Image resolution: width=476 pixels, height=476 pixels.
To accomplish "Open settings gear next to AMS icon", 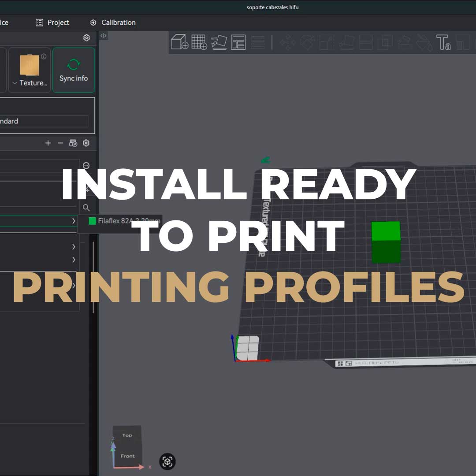I will pyautogui.click(x=86, y=143).
